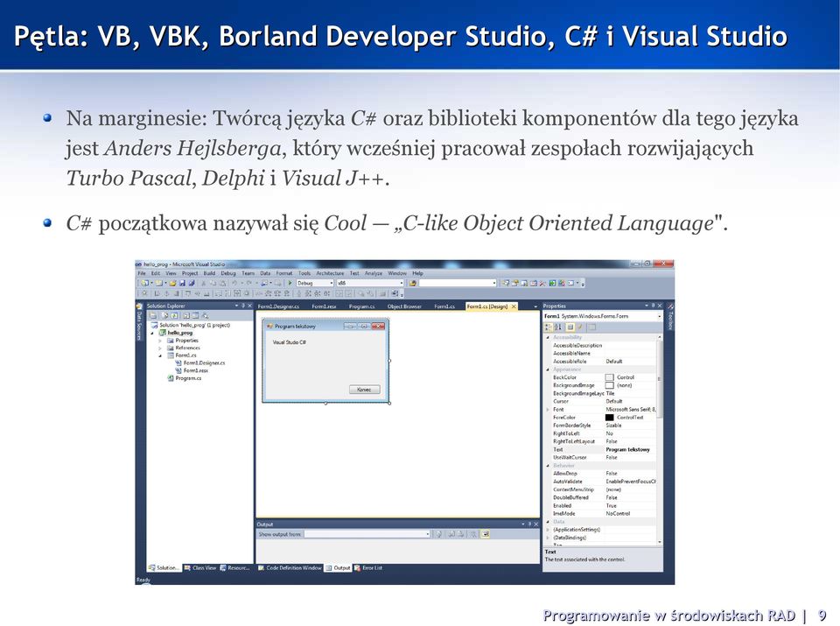This screenshot has height=626, width=840.
Task: Click Show All Files icon in Solution Explorer
Action: pos(165,316)
